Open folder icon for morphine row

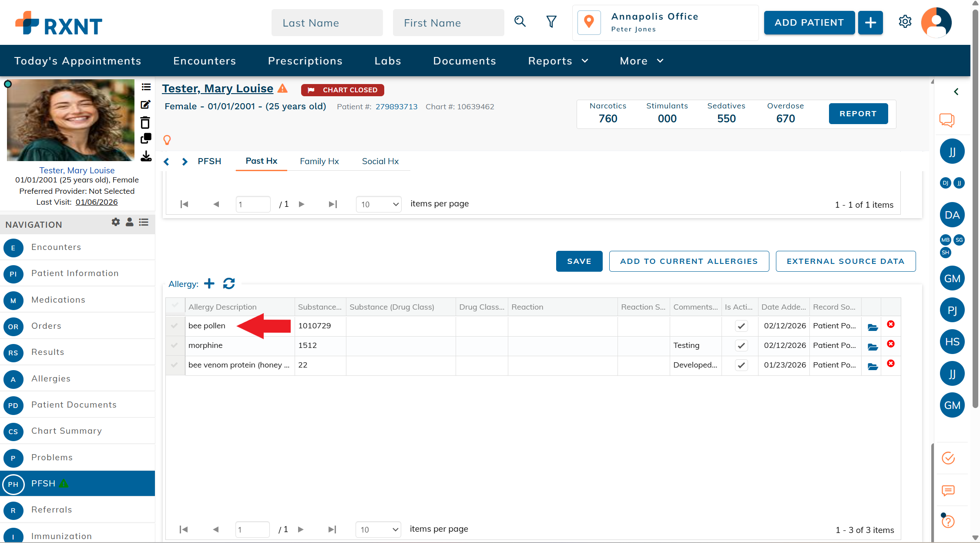(873, 347)
